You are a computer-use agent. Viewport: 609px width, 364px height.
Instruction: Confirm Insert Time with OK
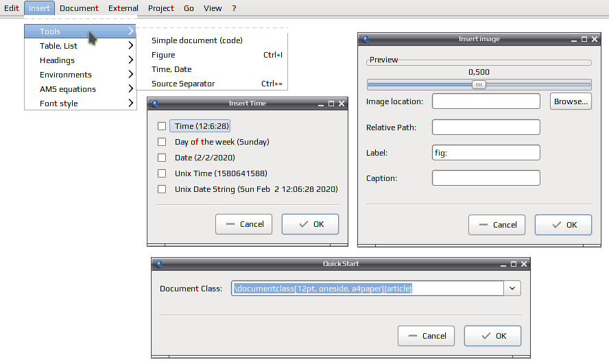tap(310, 224)
